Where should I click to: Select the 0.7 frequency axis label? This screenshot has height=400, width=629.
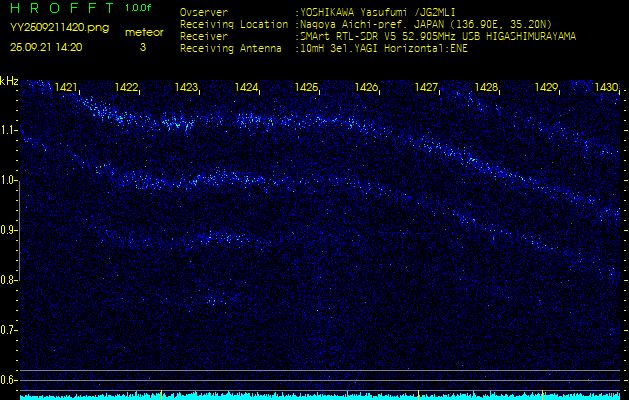coord(10,330)
